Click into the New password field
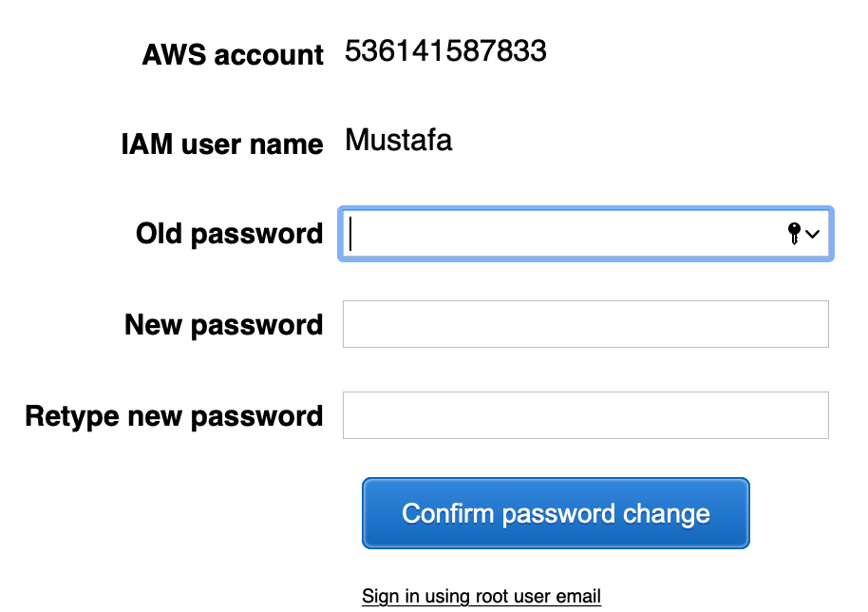868x612 pixels. [585, 324]
